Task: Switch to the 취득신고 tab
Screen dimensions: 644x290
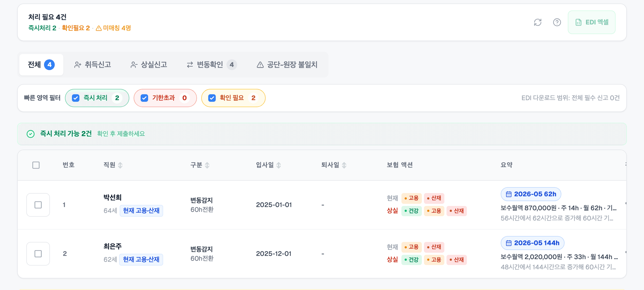Action: [x=93, y=65]
